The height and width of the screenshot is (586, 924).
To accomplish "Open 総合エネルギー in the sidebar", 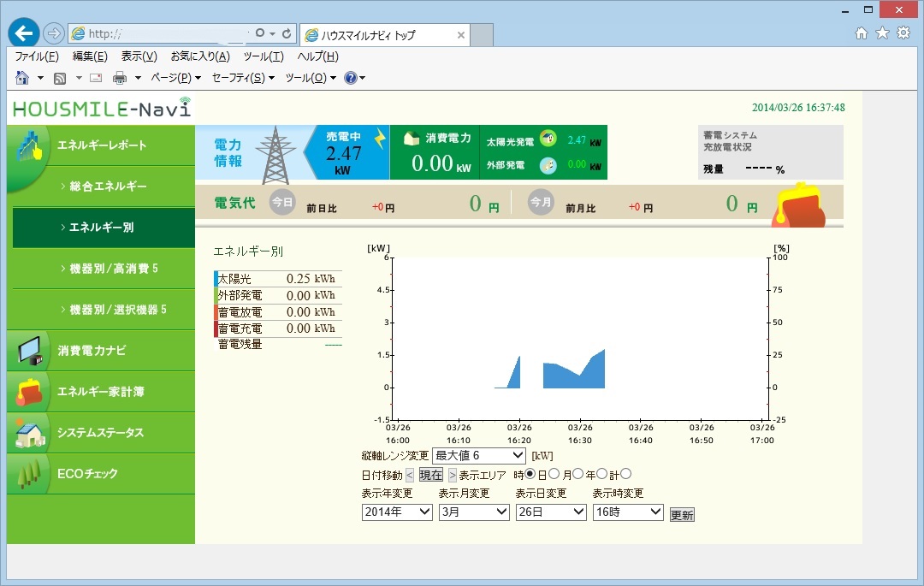I will coord(104,186).
